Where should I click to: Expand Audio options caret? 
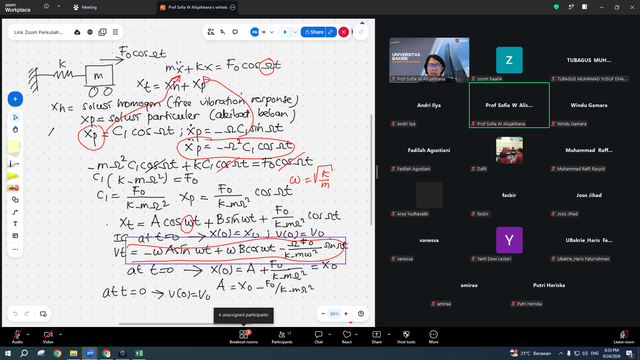click(x=28, y=334)
